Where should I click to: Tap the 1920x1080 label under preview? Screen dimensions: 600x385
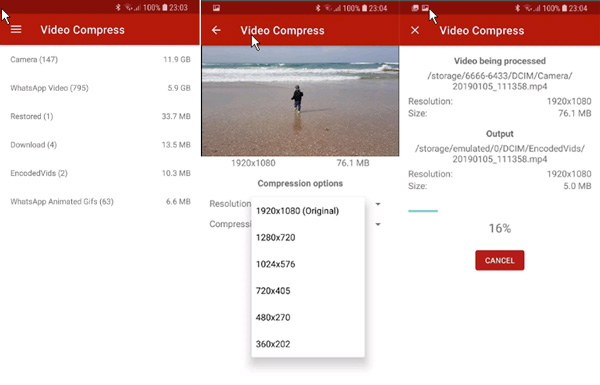click(x=253, y=163)
